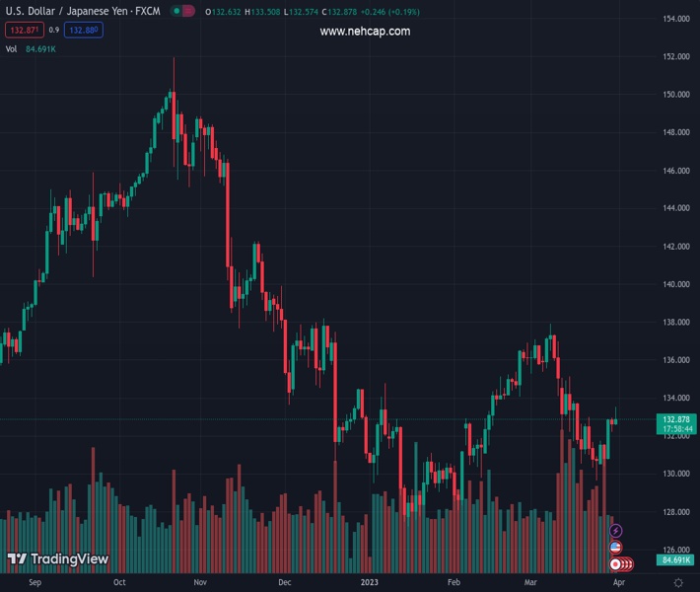Click the TradingView logo
The width and height of the screenshot is (700, 592).
coord(57,559)
